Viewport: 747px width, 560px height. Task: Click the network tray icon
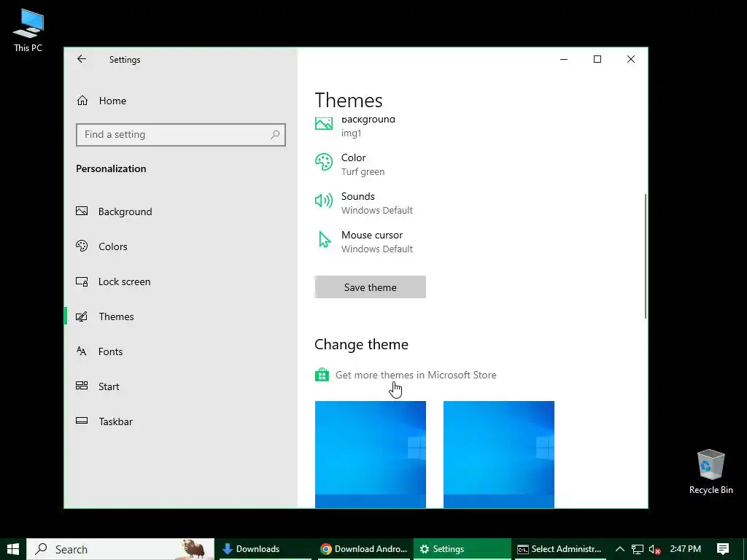point(638,549)
